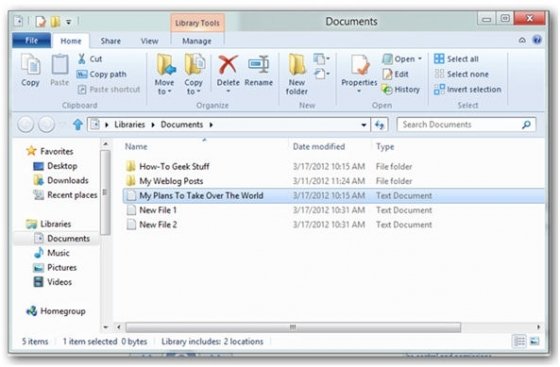560x367 pixels.
Task: Go up one level with blue arrow
Action: point(78,125)
